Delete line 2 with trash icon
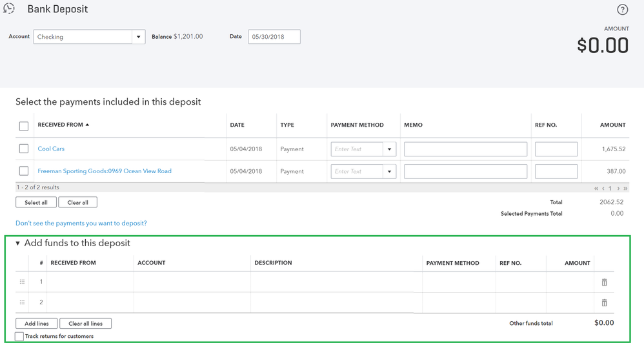Screen dimensions: 644x347 click(x=604, y=302)
